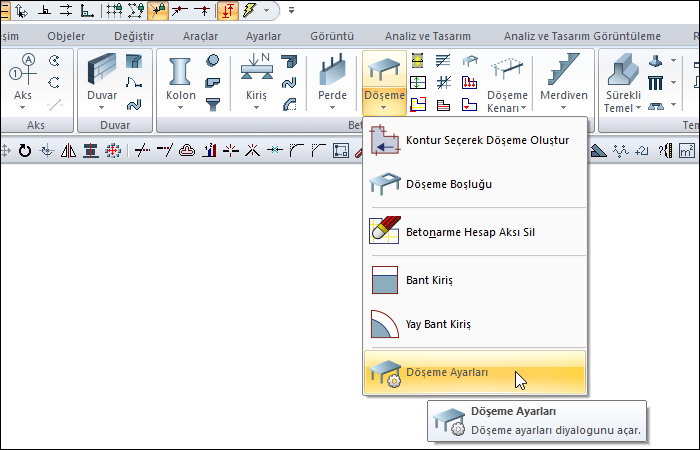
Task: Choose Bant Kiriş menu entry
Action: click(x=475, y=280)
